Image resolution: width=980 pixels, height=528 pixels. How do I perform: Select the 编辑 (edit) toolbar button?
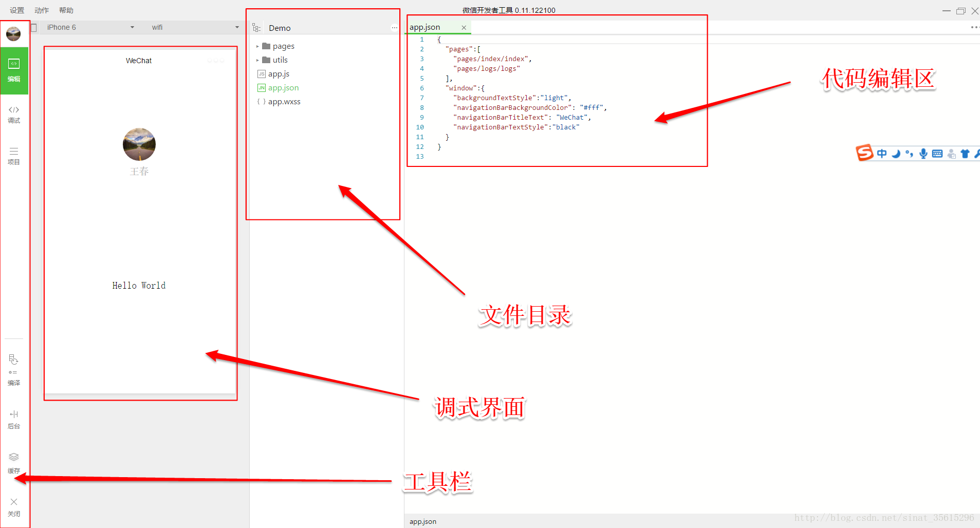(x=14, y=71)
